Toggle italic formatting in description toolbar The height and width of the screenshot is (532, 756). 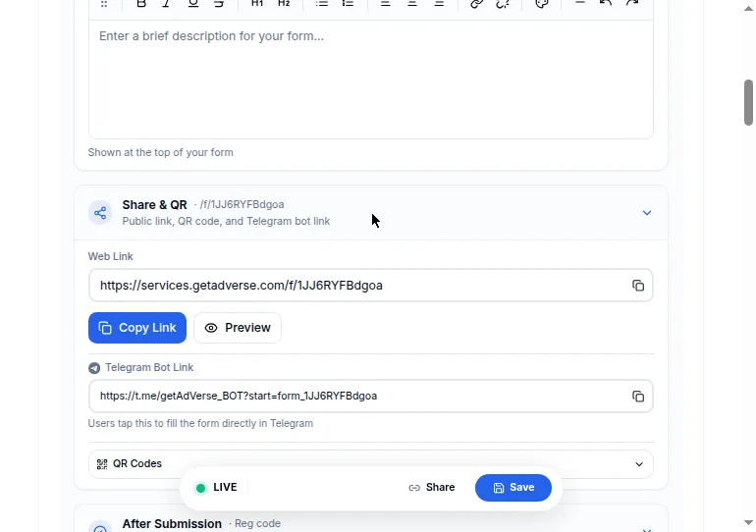coord(166,4)
